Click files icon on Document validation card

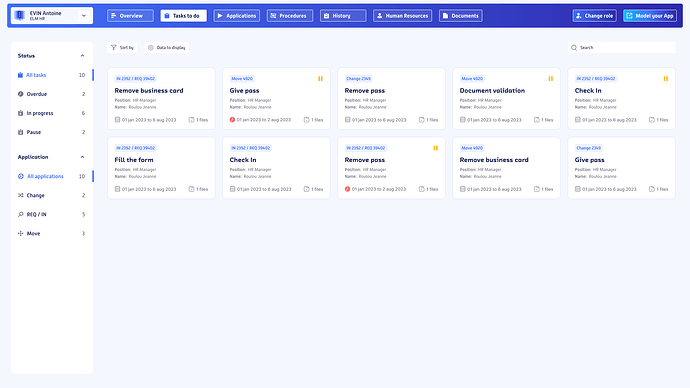(x=536, y=120)
